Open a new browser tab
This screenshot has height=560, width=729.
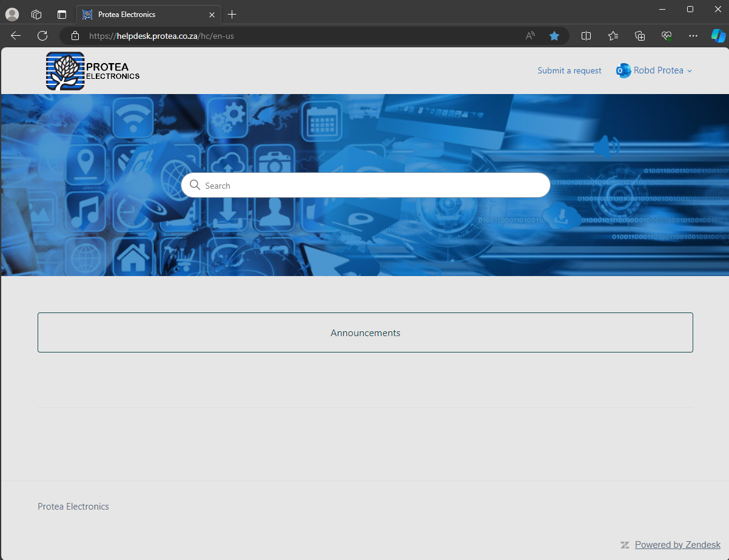[232, 14]
